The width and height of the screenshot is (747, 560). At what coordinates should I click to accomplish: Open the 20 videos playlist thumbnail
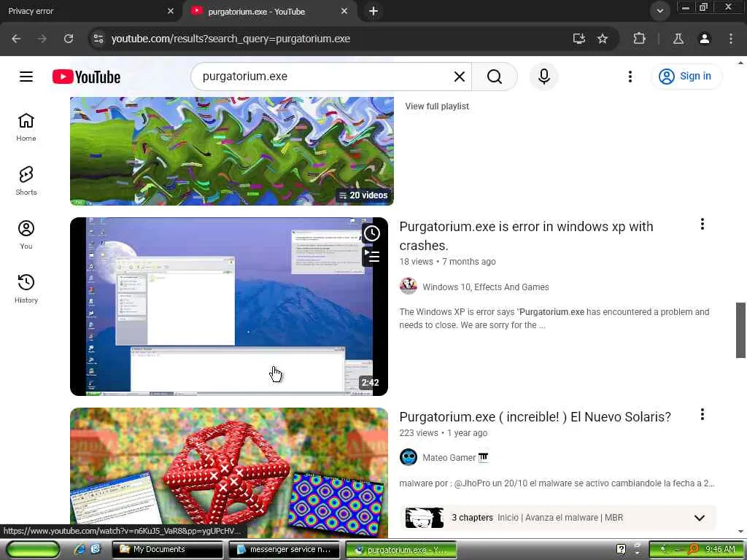pos(231,151)
